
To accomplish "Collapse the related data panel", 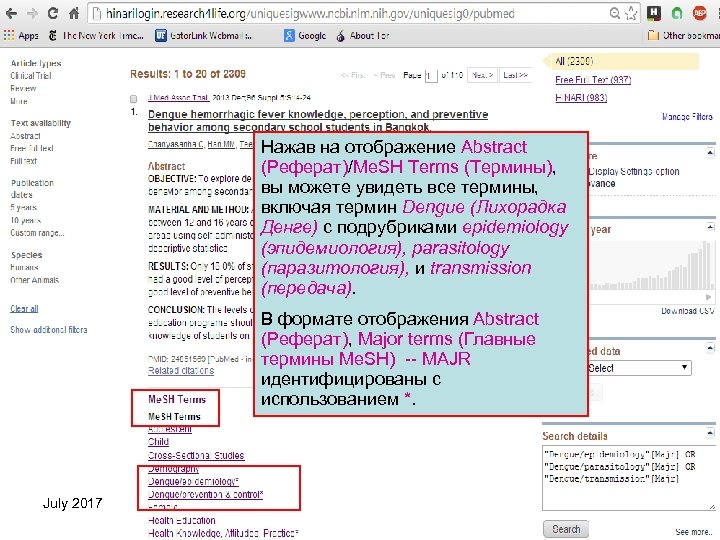I will click(710, 348).
